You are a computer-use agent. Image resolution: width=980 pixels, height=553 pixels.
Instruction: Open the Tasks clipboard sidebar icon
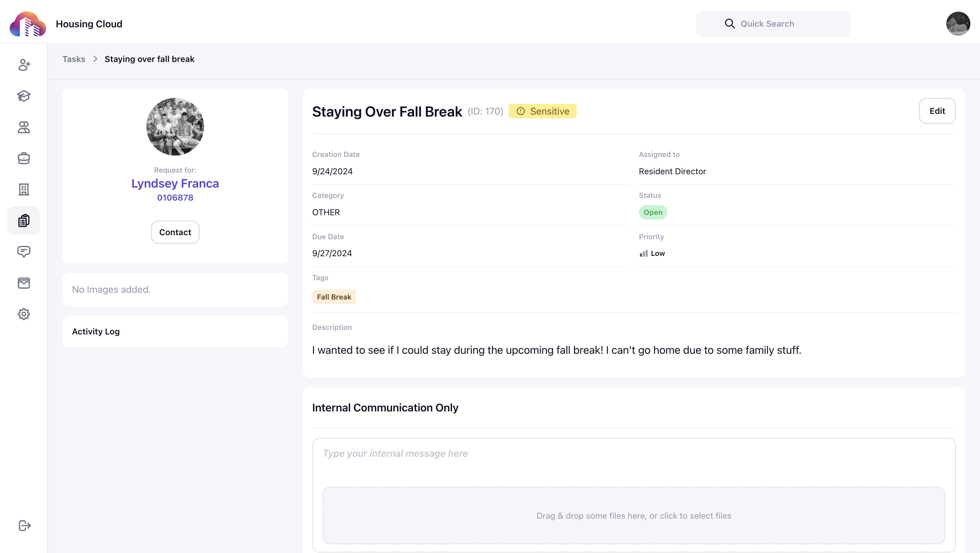[x=24, y=221]
